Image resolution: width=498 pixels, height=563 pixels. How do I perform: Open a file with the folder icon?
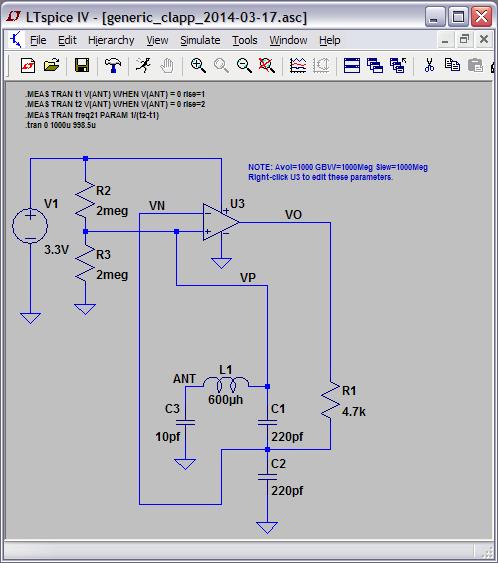(51, 66)
